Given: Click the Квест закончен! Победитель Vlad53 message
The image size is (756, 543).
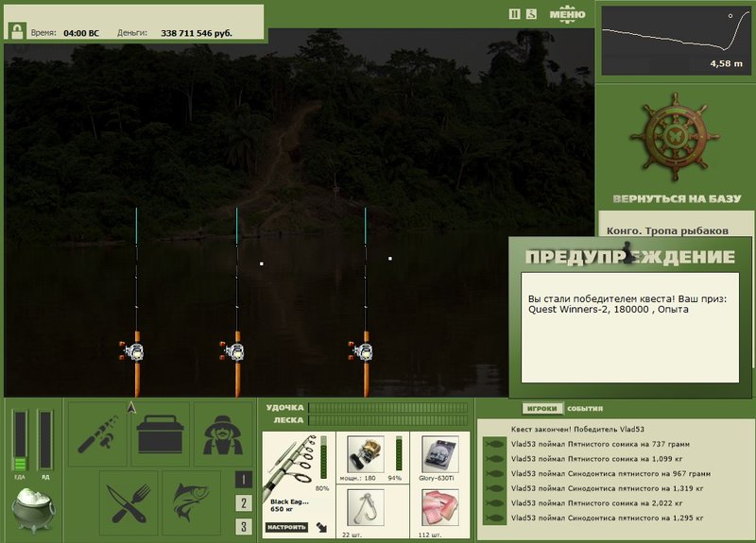Looking at the screenshot, I should coord(577,429).
